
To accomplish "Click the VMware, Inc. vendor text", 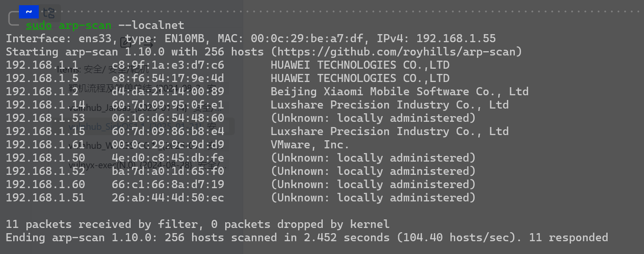I will (310, 145).
